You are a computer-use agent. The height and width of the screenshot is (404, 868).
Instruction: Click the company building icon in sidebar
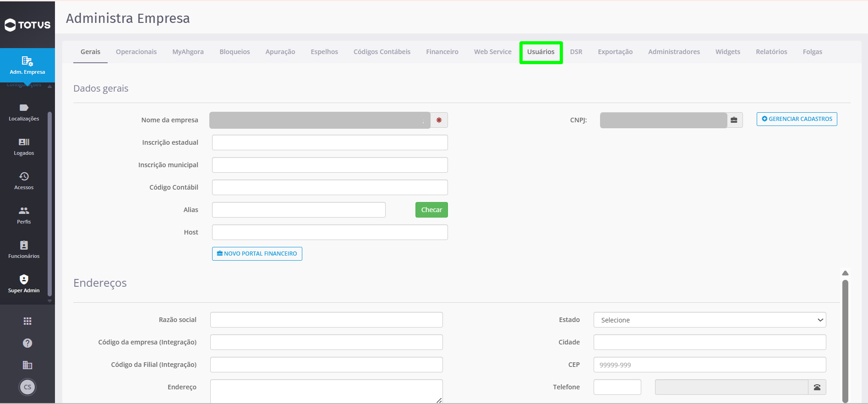coord(27,365)
